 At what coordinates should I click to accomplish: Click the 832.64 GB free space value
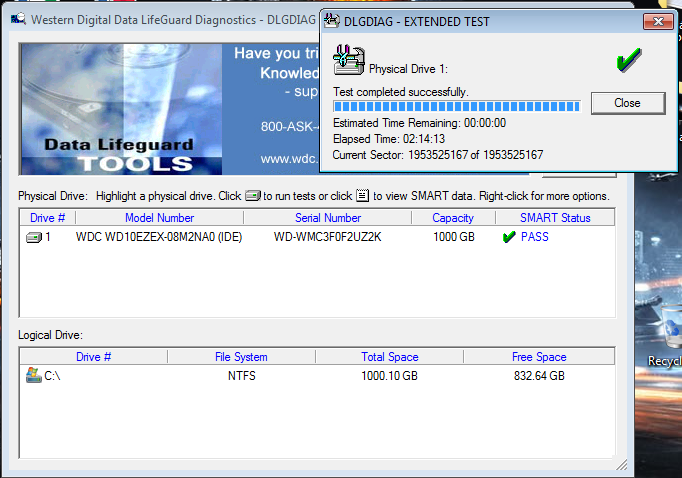[x=539, y=376]
